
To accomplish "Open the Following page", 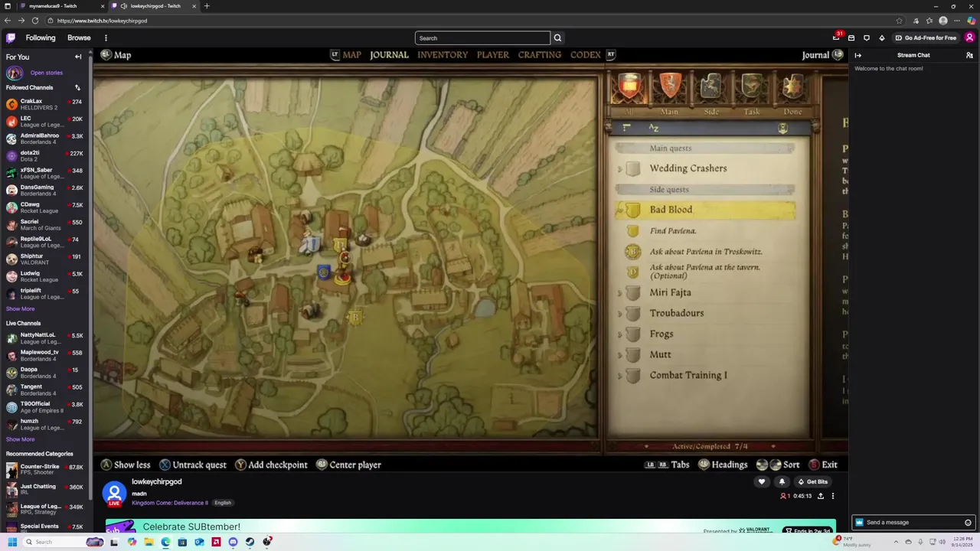I will coord(41,37).
